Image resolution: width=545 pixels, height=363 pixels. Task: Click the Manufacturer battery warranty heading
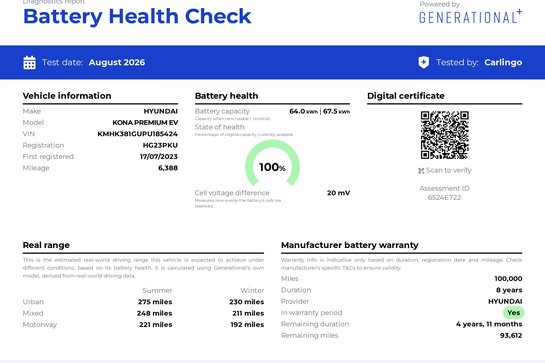pos(350,245)
